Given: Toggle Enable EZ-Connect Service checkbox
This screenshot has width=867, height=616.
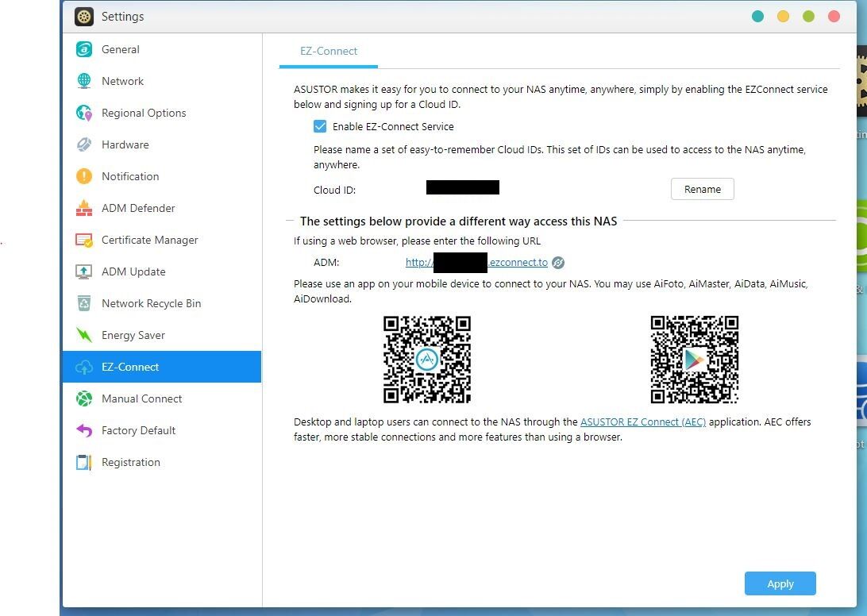Looking at the screenshot, I should coord(320,127).
